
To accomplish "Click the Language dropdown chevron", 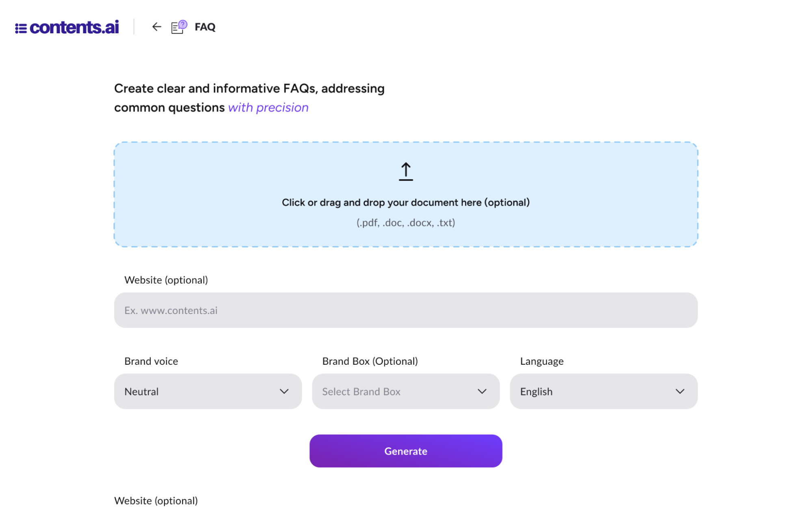I will (680, 391).
